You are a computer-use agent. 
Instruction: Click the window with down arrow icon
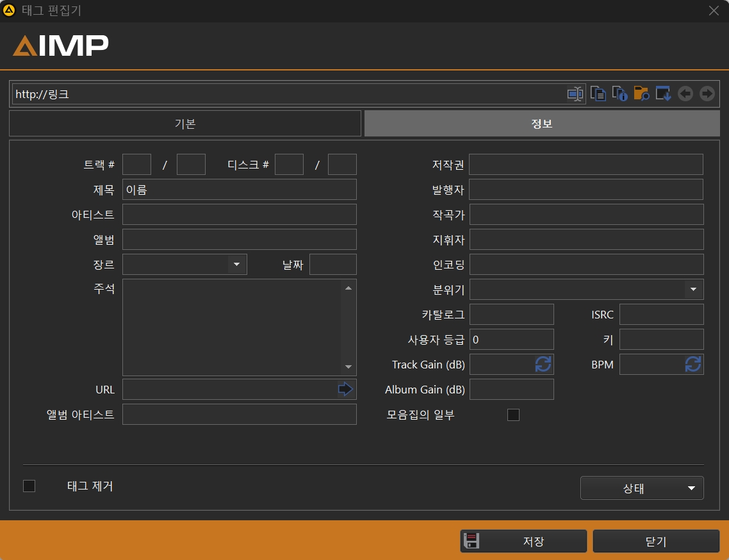[x=664, y=94]
